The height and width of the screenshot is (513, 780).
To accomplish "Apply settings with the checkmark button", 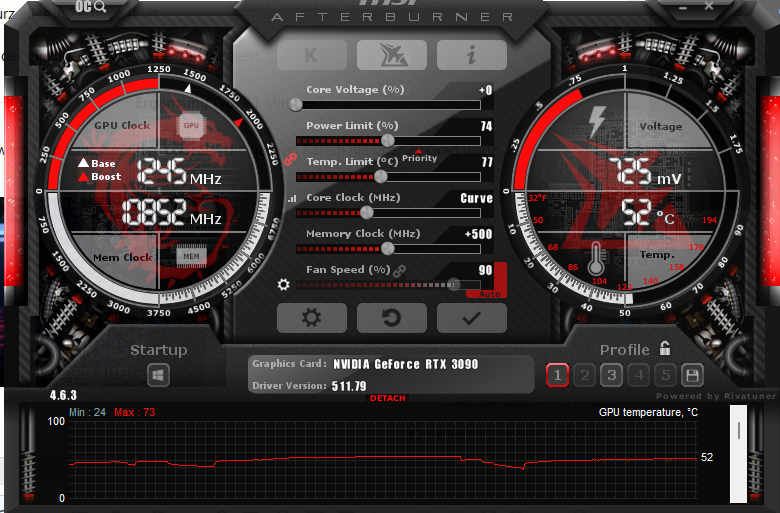I will pyautogui.click(x=472, y=318).
